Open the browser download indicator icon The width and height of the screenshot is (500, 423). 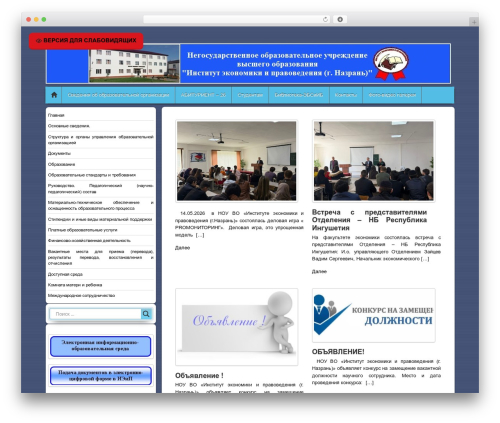click(x=340, y=19)
